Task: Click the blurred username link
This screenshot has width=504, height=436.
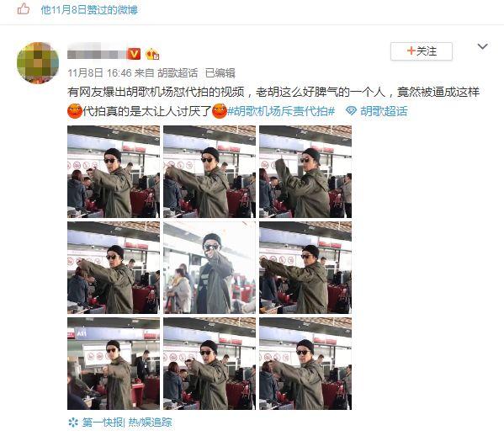Action: 96,54
